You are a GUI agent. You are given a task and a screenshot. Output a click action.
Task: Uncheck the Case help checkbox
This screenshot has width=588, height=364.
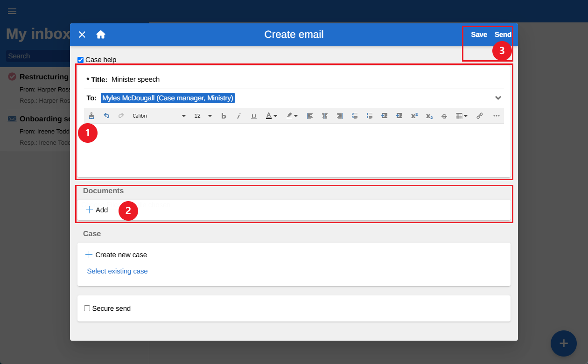coord(81,60)
